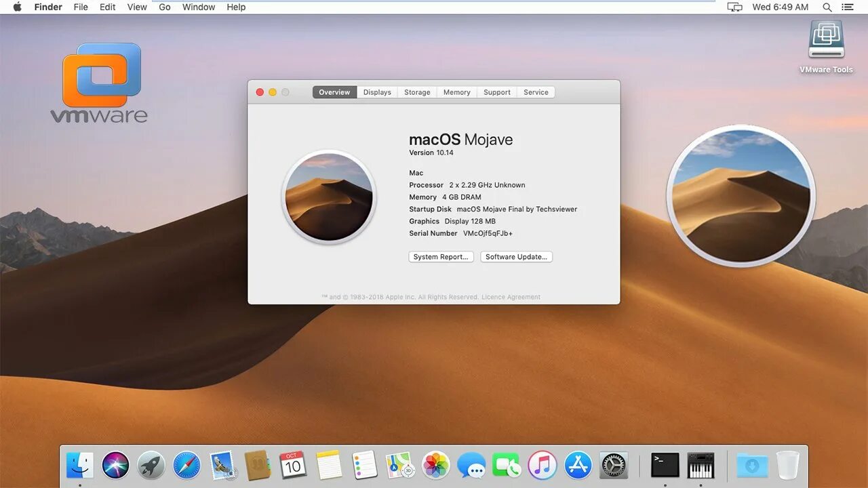Screen dimensions: 868x488
Task: Click Software Update button
Action: click(x=516, y=257)
